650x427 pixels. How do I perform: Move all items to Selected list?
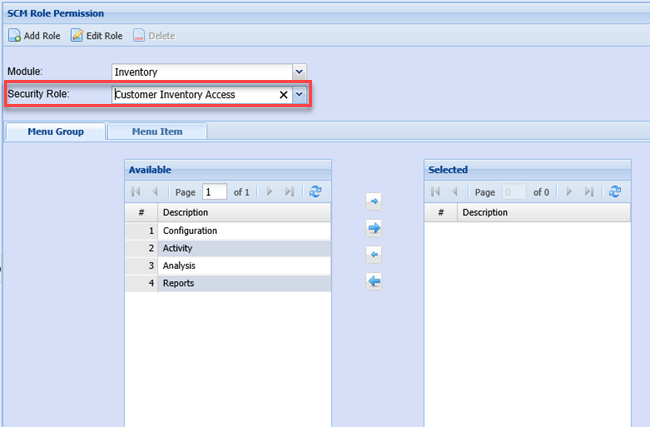(x=375, y=228)
